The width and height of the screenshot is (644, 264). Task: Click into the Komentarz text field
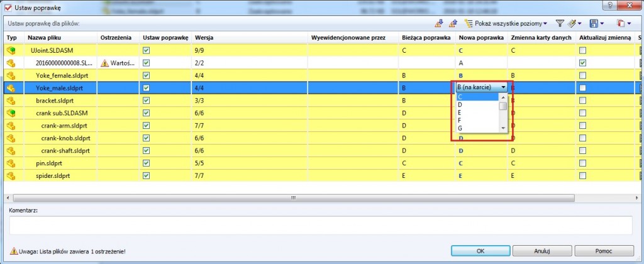pyautogui.click(x=321, y=224)
